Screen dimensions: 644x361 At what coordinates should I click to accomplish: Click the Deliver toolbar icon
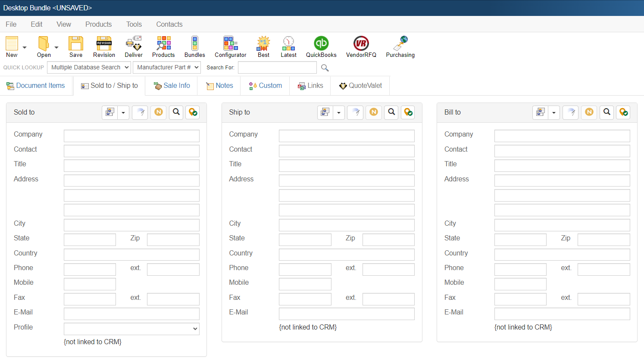(134, 44)
